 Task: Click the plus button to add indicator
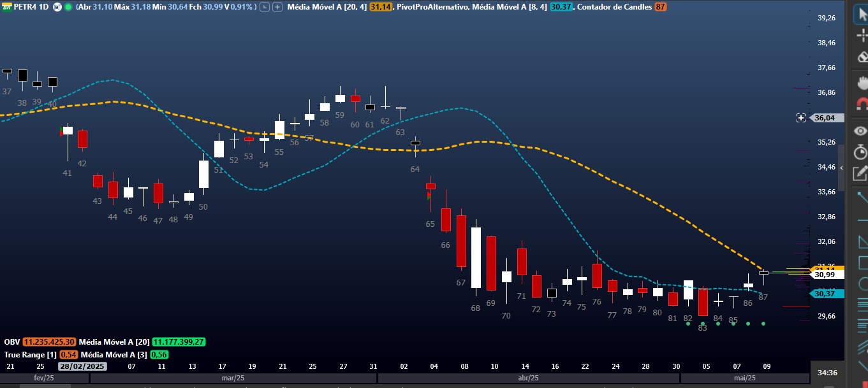tap(277, 7)
